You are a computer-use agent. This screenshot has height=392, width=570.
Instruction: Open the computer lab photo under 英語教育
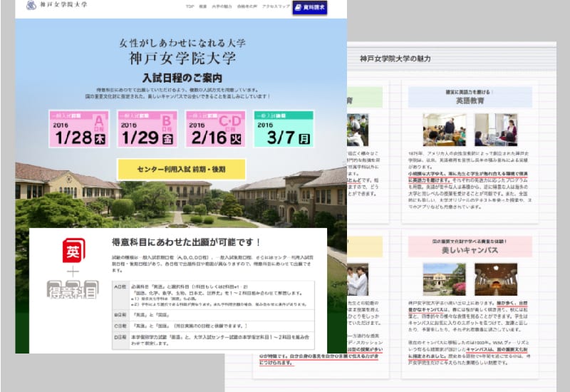pos(496,130)
